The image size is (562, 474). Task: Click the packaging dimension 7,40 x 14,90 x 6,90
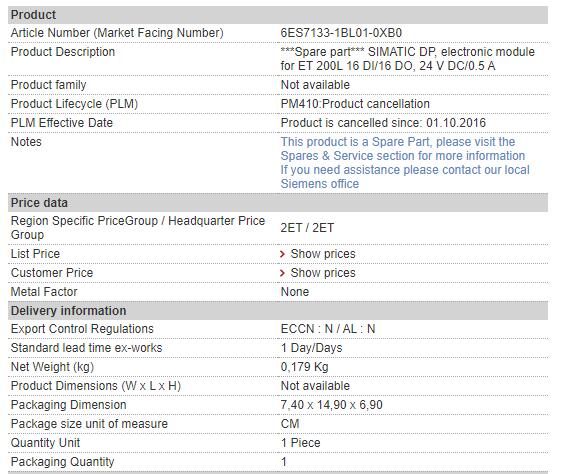[x=332, y=405]
